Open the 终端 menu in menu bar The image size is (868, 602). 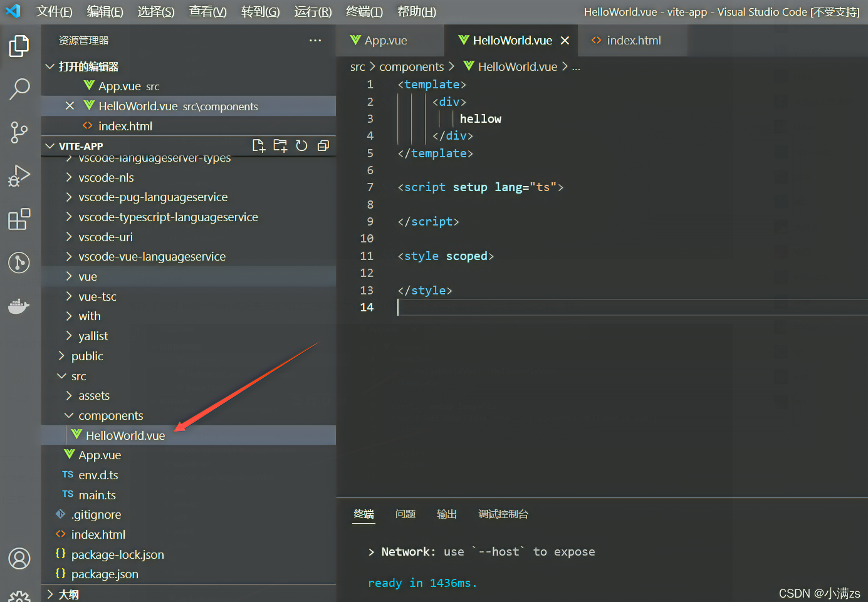(x=364, y=11)
